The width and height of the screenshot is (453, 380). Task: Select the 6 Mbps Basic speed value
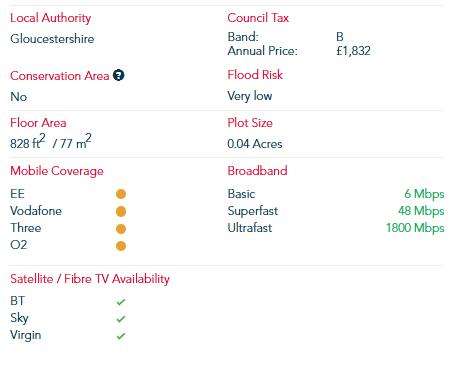click(424, 194)
